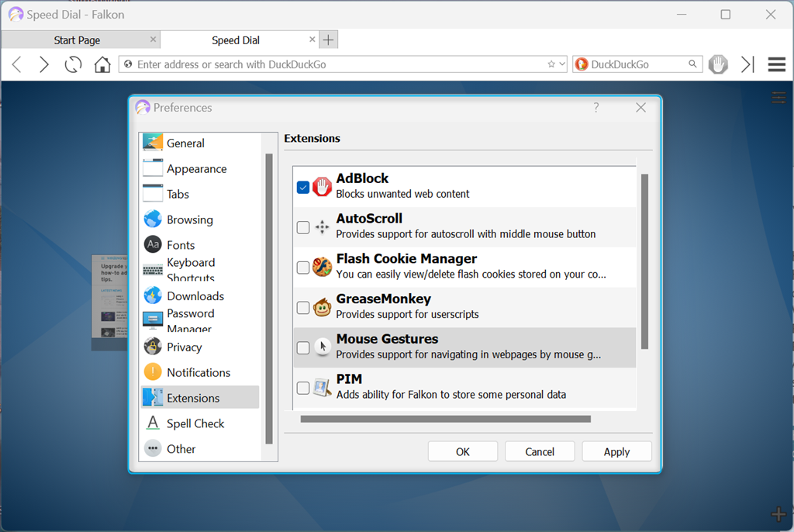Image resolution: width=794 pixels, height=532 pixels.
Task: Open Speed Dial settings icon on page
Action: [778, 97]
